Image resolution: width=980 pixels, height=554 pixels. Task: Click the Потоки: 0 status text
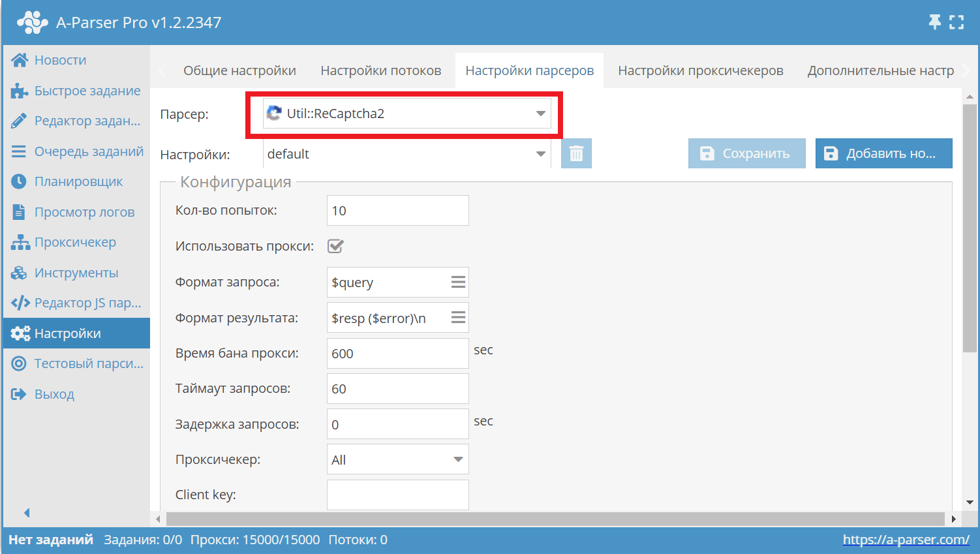click(358, 540)
